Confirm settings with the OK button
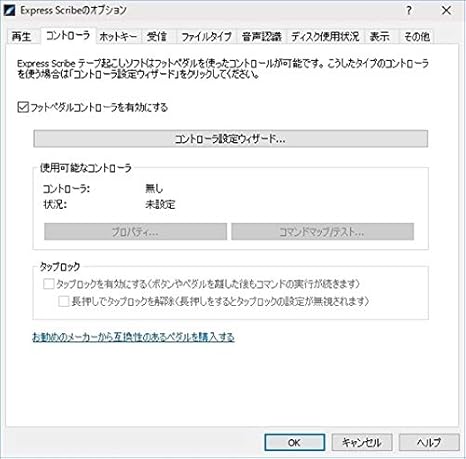Viewport: 466px width, 459px height. pos(295,443)
